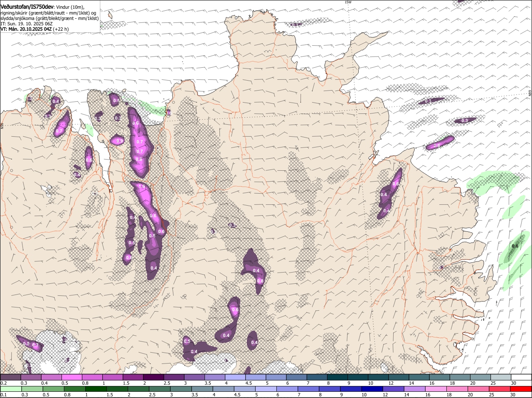Viewport: 532px width, 398px height.
Task: Click the 'Vindur (10m)' text in the header
Action: click(70, 7)
